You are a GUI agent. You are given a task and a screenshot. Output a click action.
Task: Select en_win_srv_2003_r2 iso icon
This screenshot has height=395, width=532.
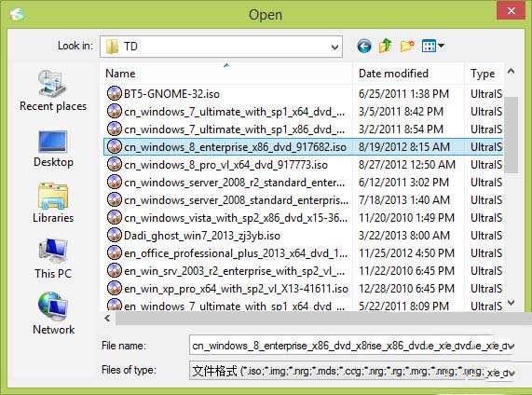(114, 270)
